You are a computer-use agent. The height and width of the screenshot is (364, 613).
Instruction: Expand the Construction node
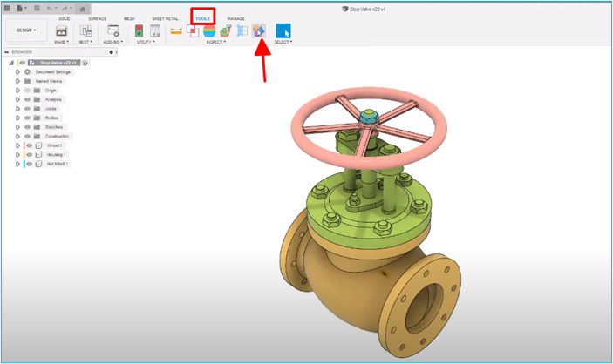click(x=17, y=137)
